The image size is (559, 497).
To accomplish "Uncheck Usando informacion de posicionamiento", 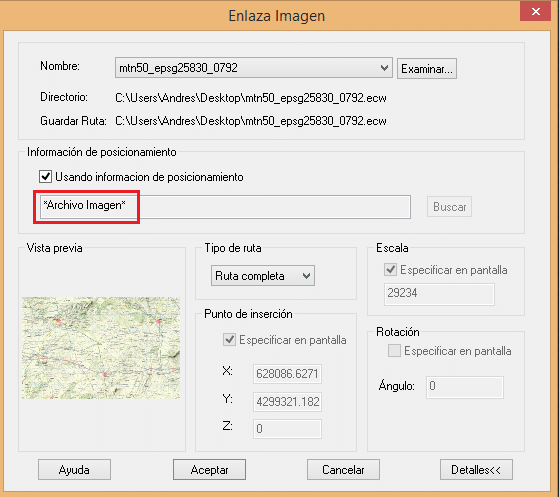I will pyautogui.click(x=45, y=177).
